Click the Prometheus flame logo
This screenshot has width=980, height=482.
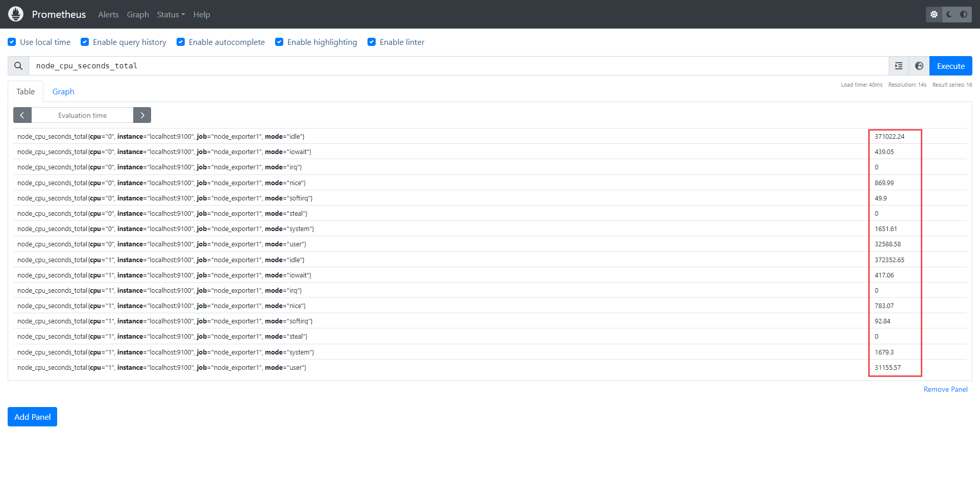[16, 14]
